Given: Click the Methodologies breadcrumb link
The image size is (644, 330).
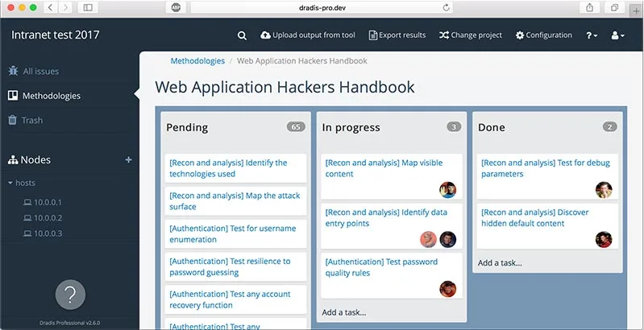Looking at the screenshot, I should coord(197,60).
